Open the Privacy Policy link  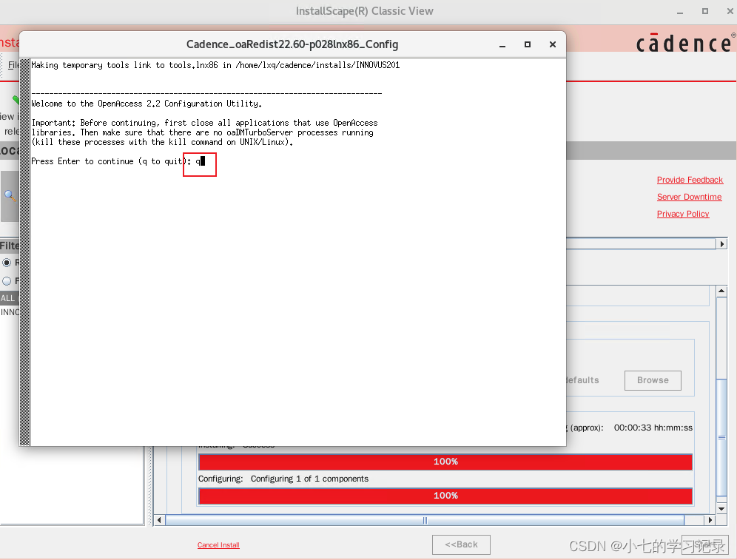tap(683, 214)
